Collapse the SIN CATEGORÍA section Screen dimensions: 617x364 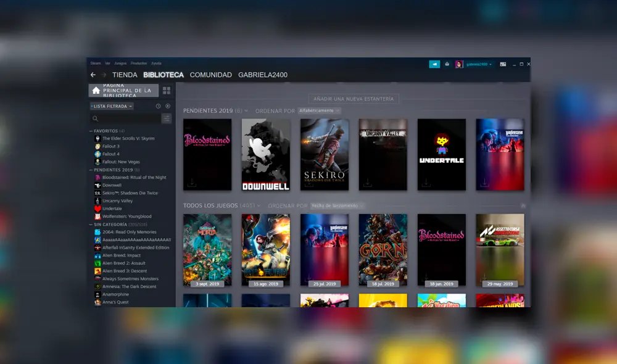[91, 225]
